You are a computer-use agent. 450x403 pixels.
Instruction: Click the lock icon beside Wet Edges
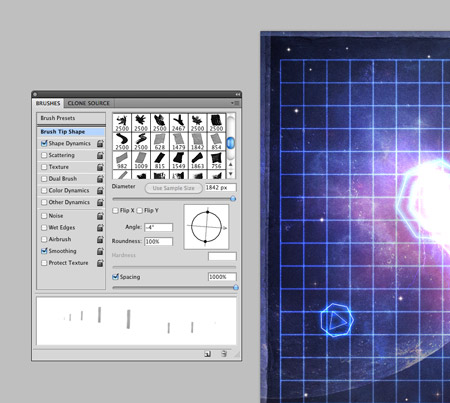coord(100,228)
